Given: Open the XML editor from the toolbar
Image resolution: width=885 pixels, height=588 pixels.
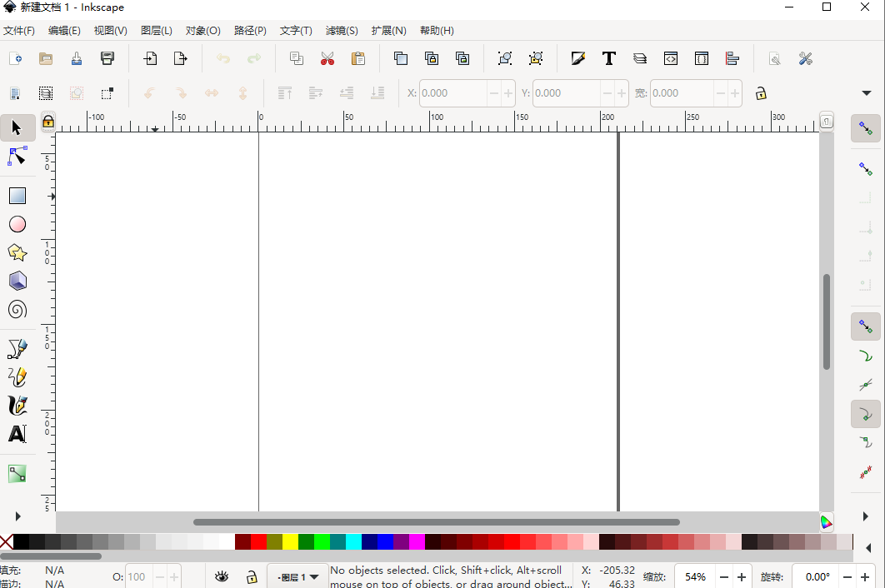Looking at the screenshot, I should click(x=671, y=58).
